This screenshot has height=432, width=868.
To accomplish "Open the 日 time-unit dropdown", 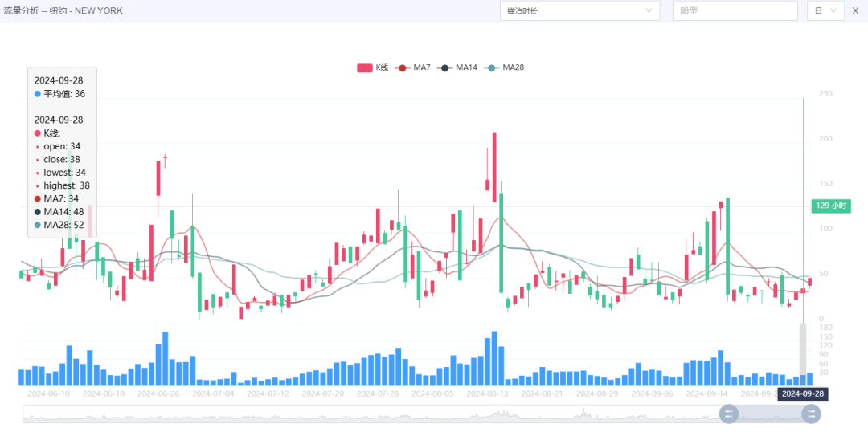I will [x=825, y=10].
